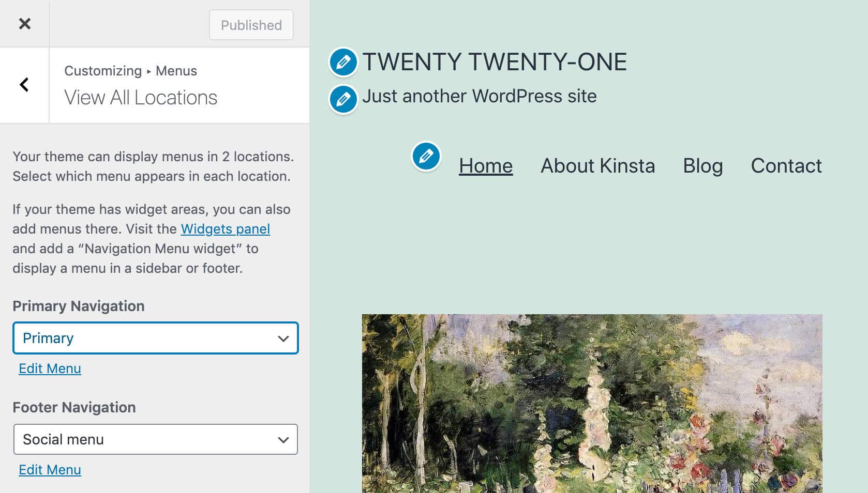
Task: Navigate to the About Kinsta menu item
Action: click(x=597, y=166)
